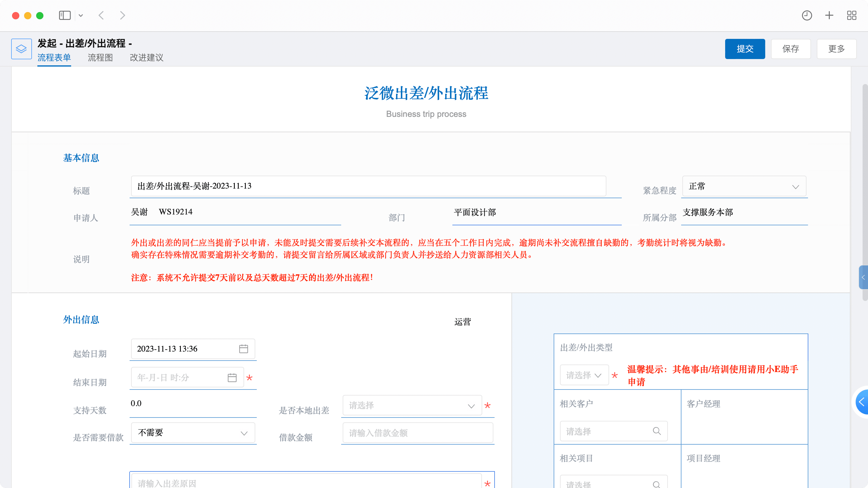The height and width of the screenshot is (488, 868).
Task: Add a new tab with plus icon
Action: (x=829, y=15)
